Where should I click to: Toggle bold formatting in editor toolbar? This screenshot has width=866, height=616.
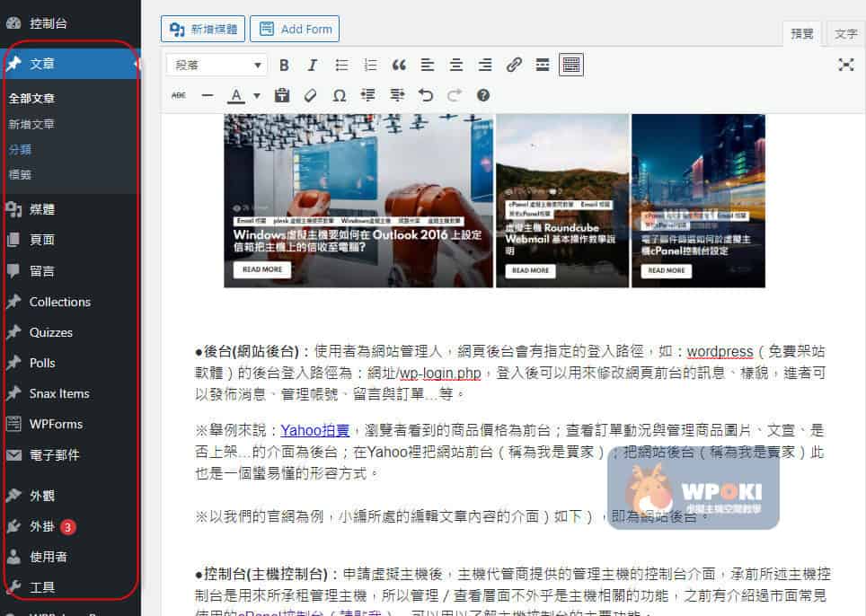click(284, 65)
